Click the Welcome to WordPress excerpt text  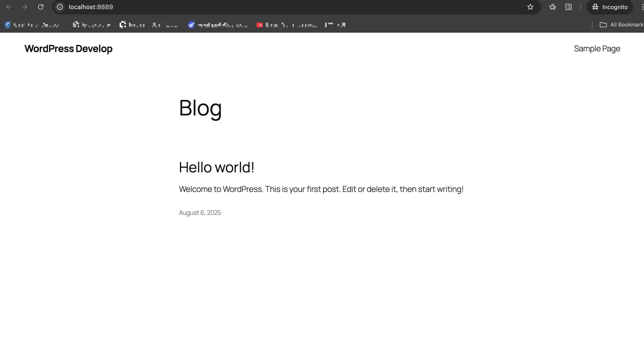click(x=321, y=189)
